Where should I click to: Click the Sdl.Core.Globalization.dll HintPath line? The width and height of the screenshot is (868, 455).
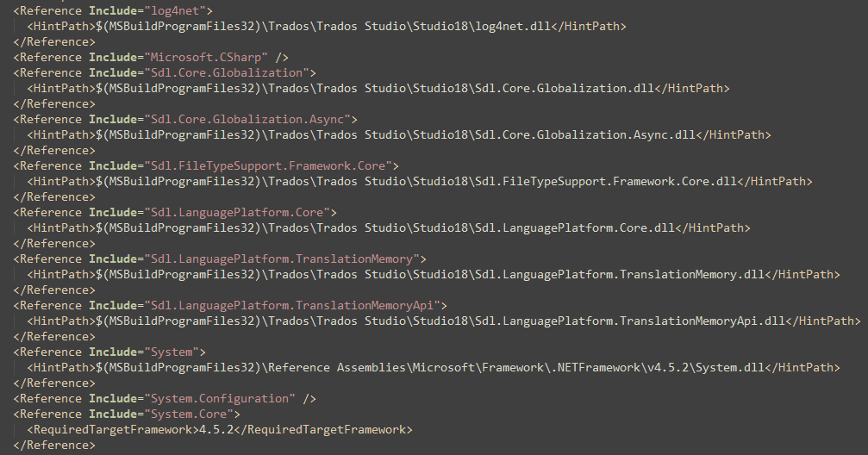[x=378, y=88]
